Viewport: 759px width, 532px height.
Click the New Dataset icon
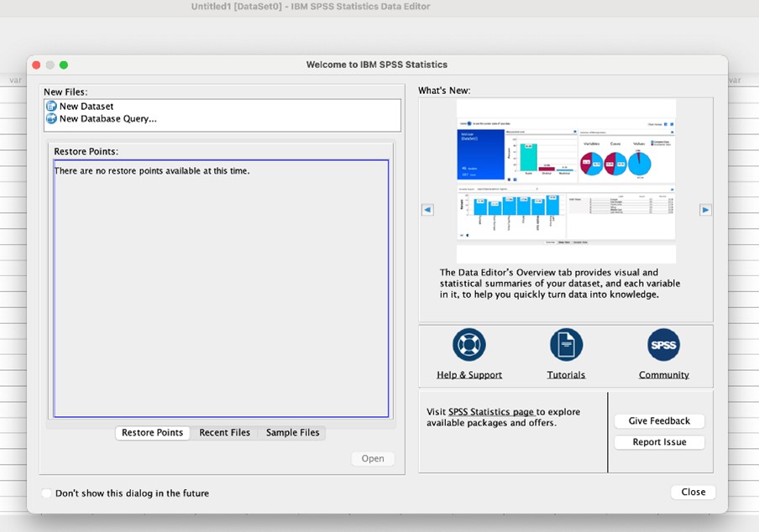[51, 107]
